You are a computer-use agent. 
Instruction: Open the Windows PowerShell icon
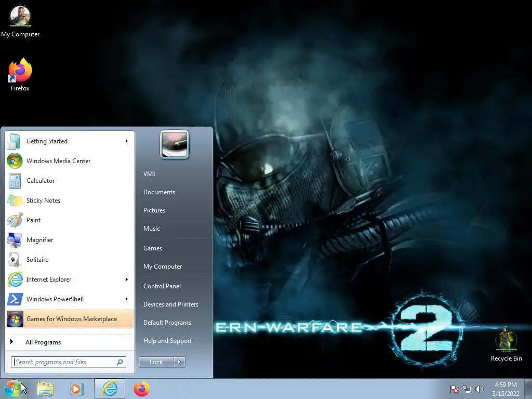(x=15, y=299)
